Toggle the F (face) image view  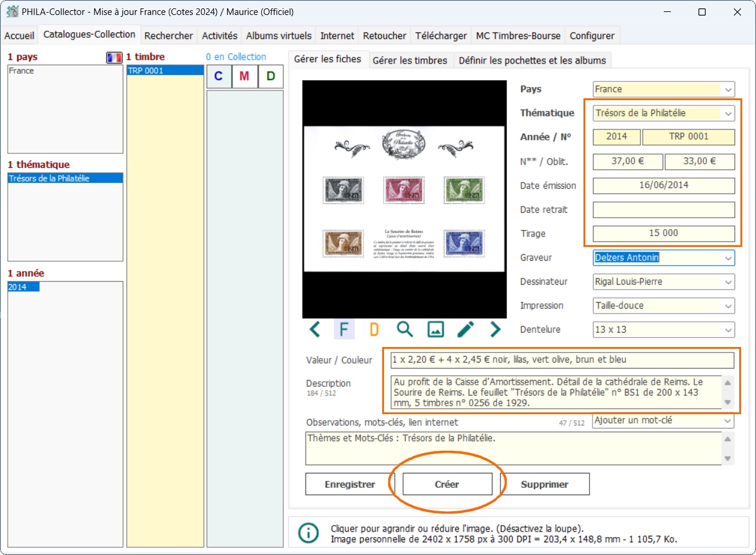(x=344, y=329)
